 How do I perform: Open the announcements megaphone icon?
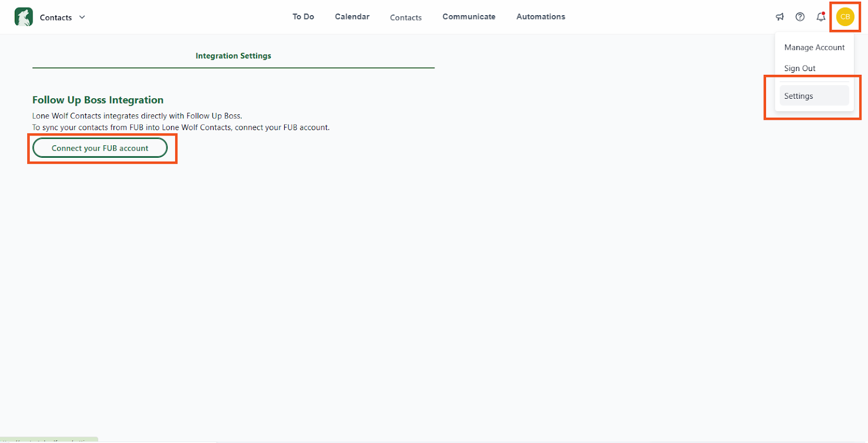coord(780,17)
